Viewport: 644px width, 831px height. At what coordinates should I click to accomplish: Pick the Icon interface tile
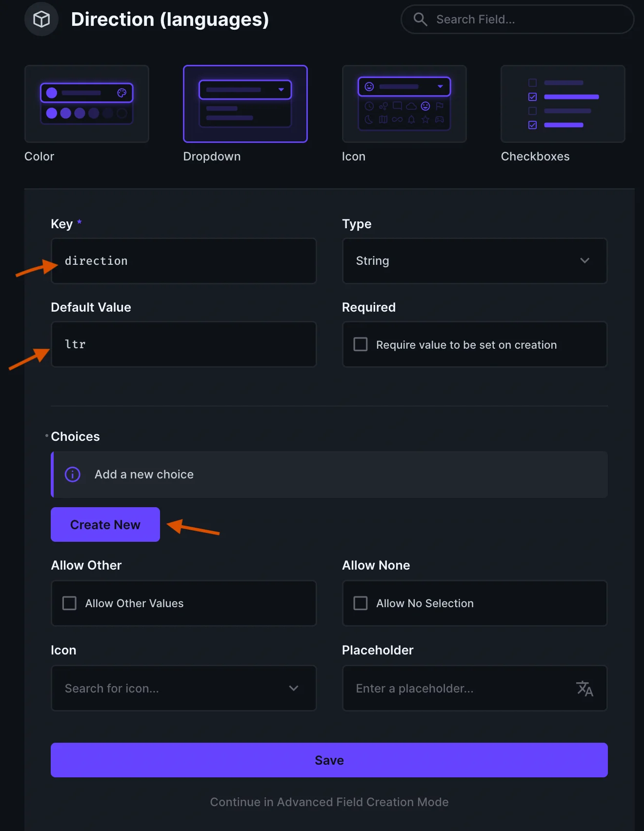click(404, 104)
